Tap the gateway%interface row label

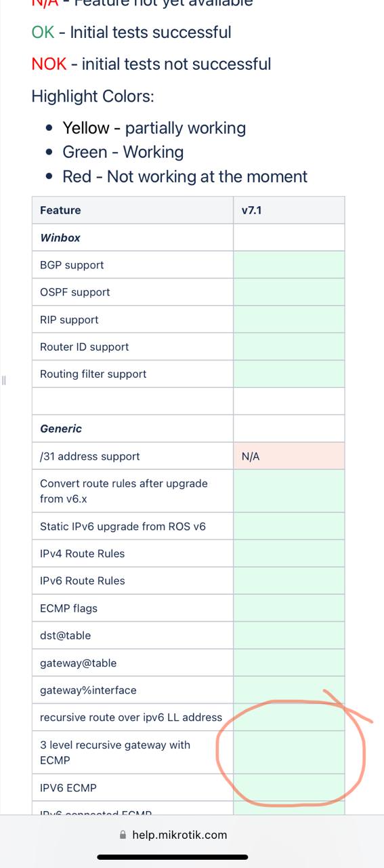(88, 690)
